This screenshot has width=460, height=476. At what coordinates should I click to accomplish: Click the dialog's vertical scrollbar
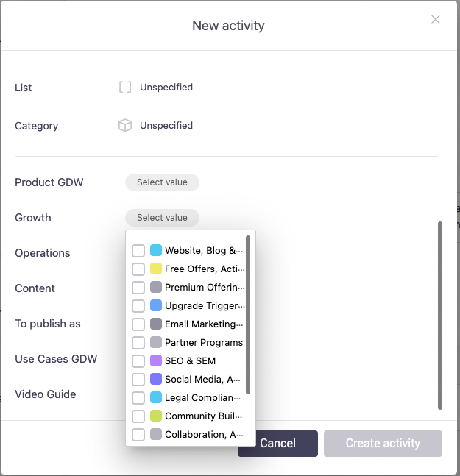coord(440,315)
